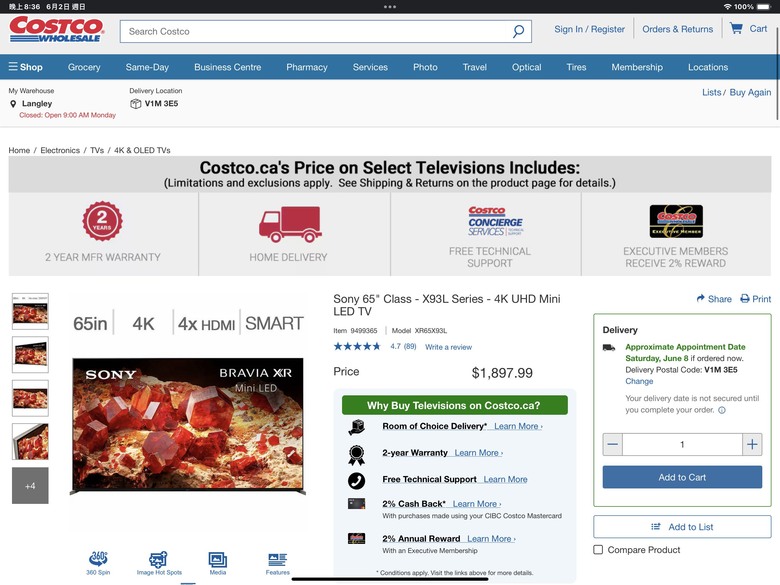This screenshot has width=780, height=585.
Task: Open the Locations menu
Action: coord(708,67)
